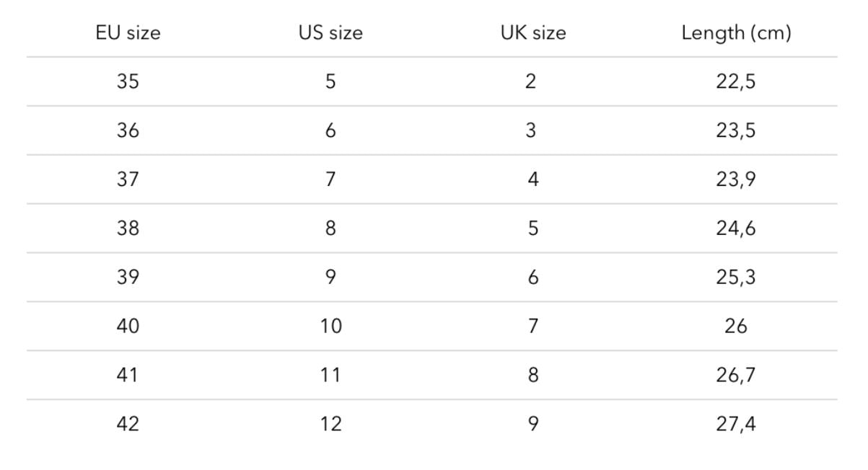The width and height of the screenshot is (868, 470).
Task: Click the US size column header
Action: [x=330, y=32]
